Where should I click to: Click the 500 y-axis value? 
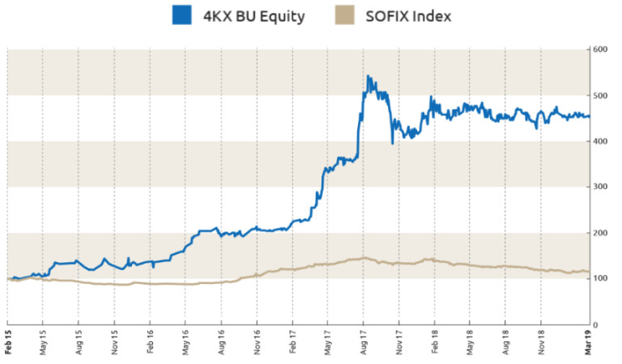point(600,96)
